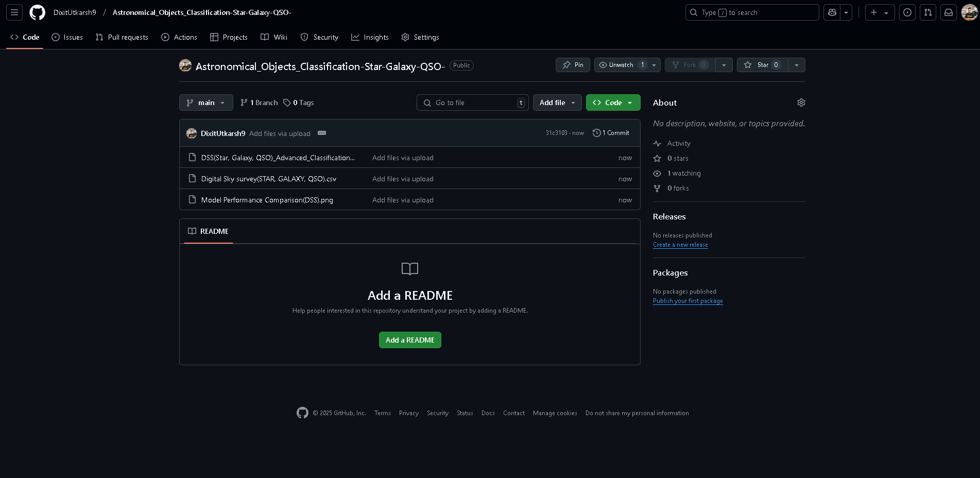Click the About settings gear icon

[x=801, y=103]
